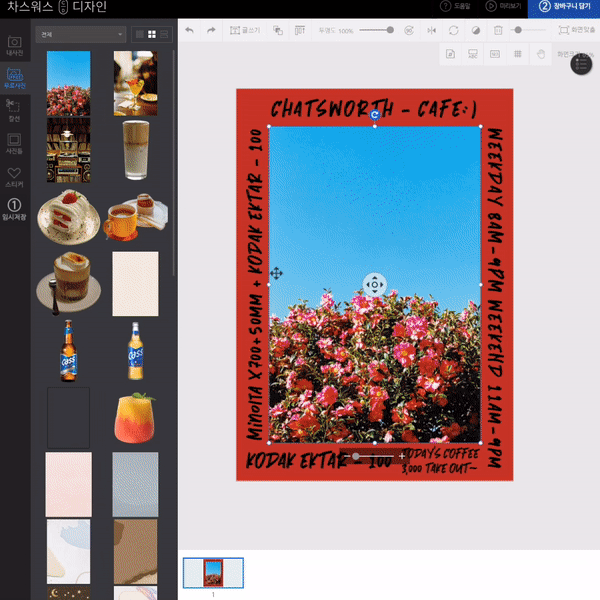Open the 스티커 heart sticker sidebar tab
600x600 pixels.
(x=15, y=177)
